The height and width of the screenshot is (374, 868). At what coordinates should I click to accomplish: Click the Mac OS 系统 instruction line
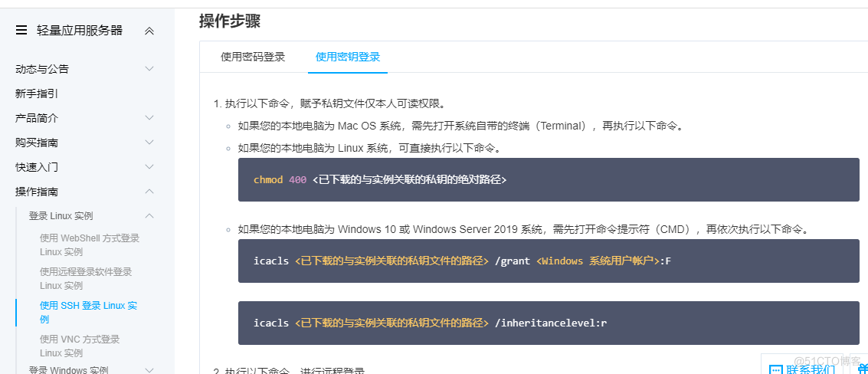(x=460, y=126)
